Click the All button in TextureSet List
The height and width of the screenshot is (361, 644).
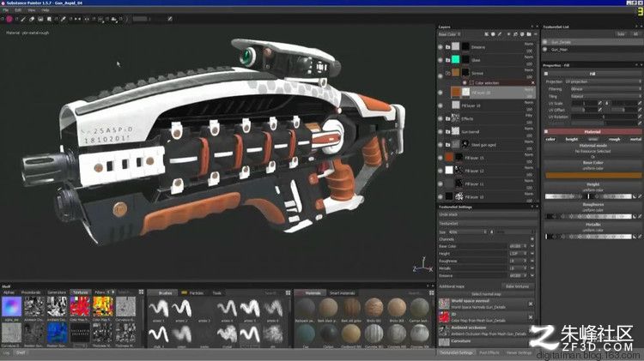(x=635, y=34)
